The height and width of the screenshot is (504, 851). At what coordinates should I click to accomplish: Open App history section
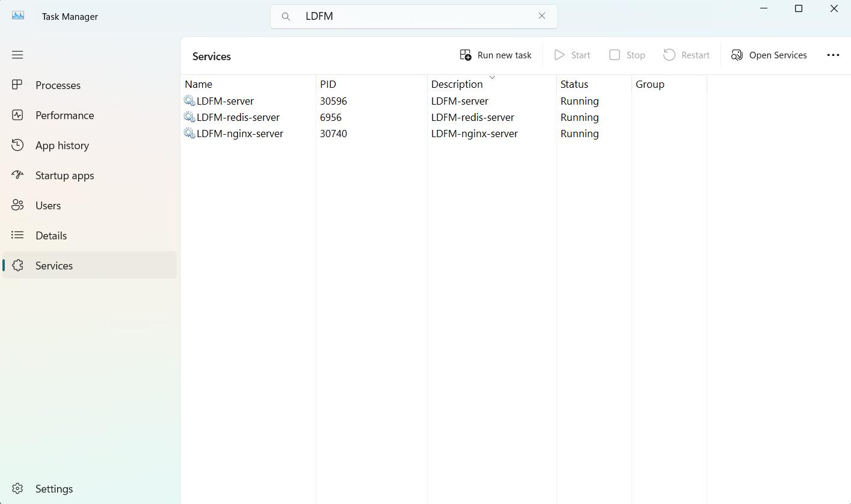[62, 146]
